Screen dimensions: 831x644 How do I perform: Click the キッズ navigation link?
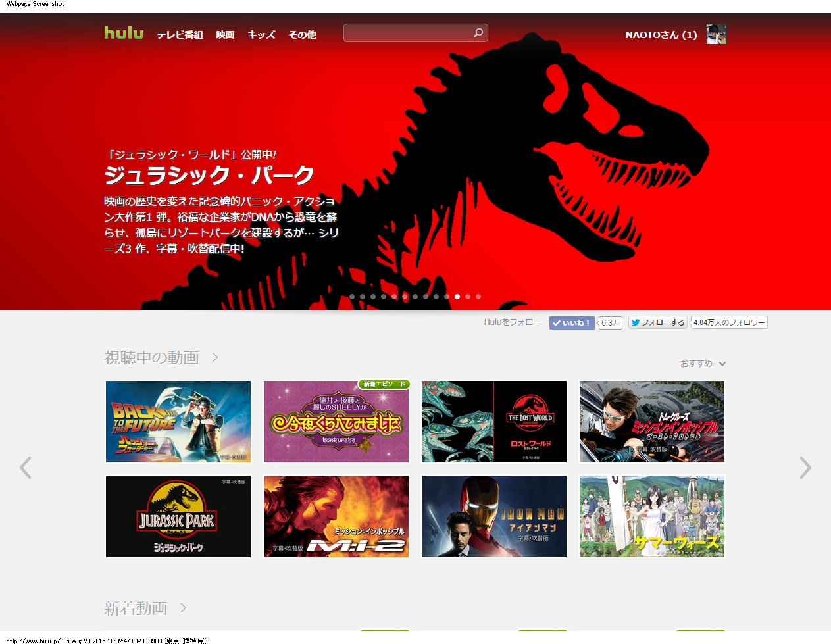click(261, 35)
